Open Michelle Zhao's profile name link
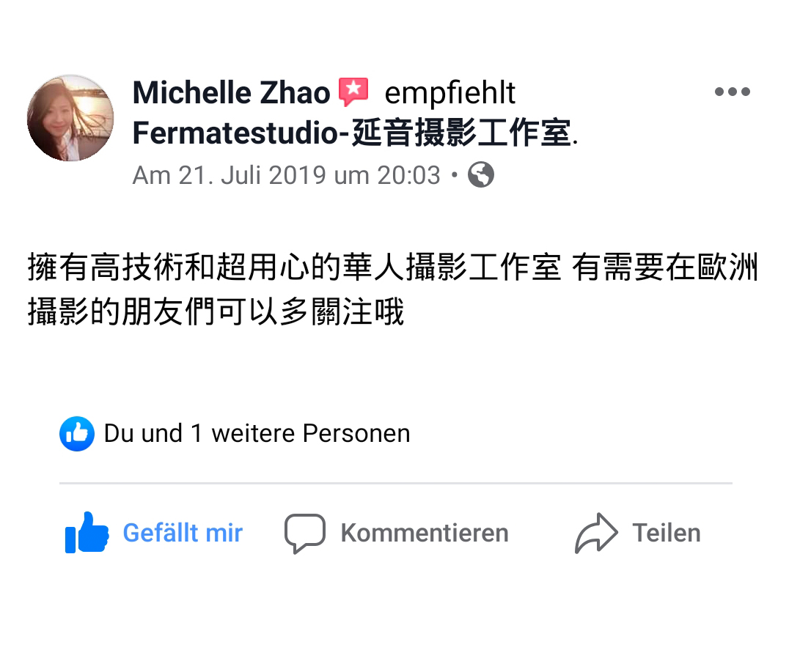 [232, 92]
